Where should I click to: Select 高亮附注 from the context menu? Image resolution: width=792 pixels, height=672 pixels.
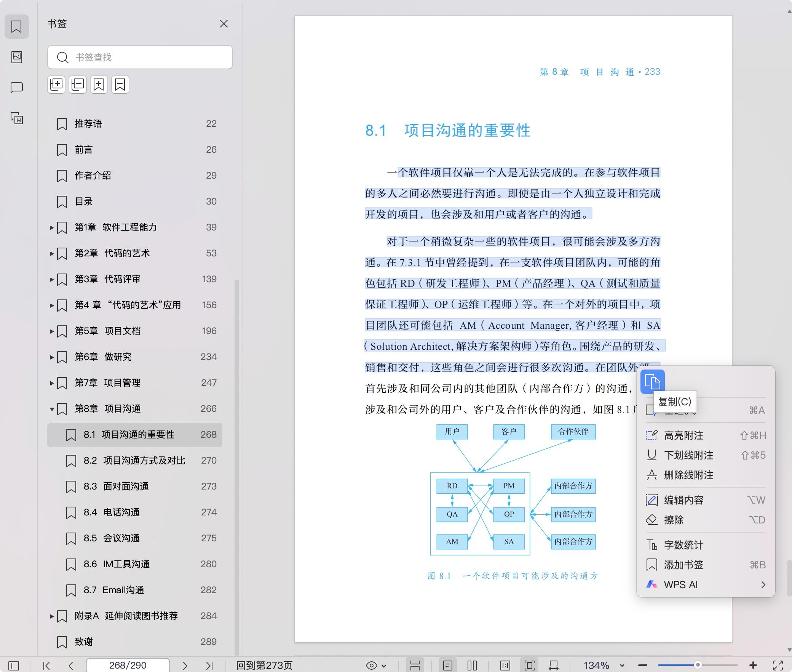tap(683, 435)
